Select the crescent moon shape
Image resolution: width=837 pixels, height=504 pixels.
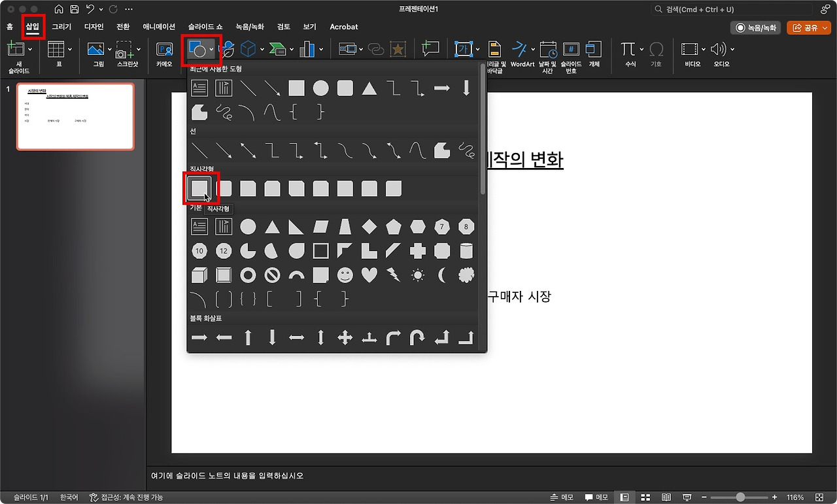pos(442,275)
